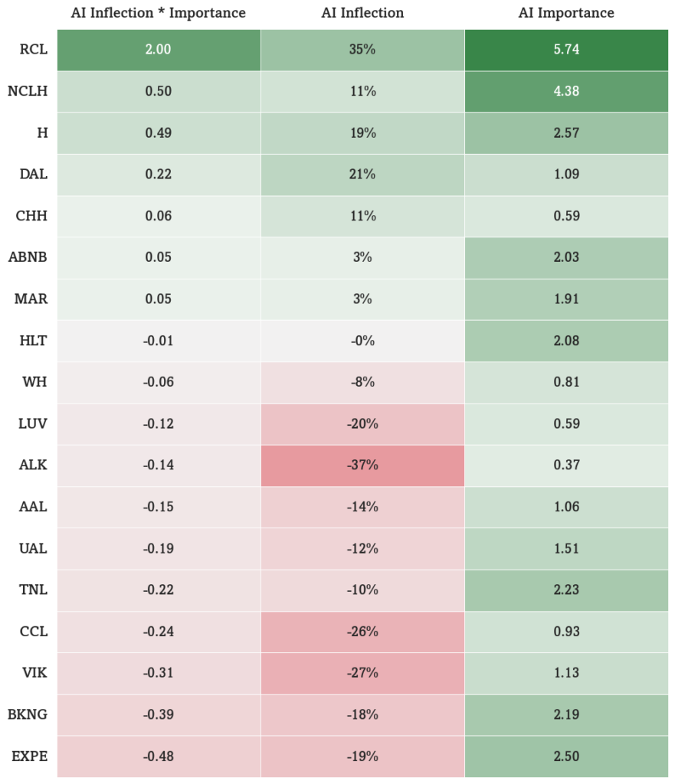This screenshot has width=675, height=784.
Task: Select the RCL row label
Action: click(34, 50)
